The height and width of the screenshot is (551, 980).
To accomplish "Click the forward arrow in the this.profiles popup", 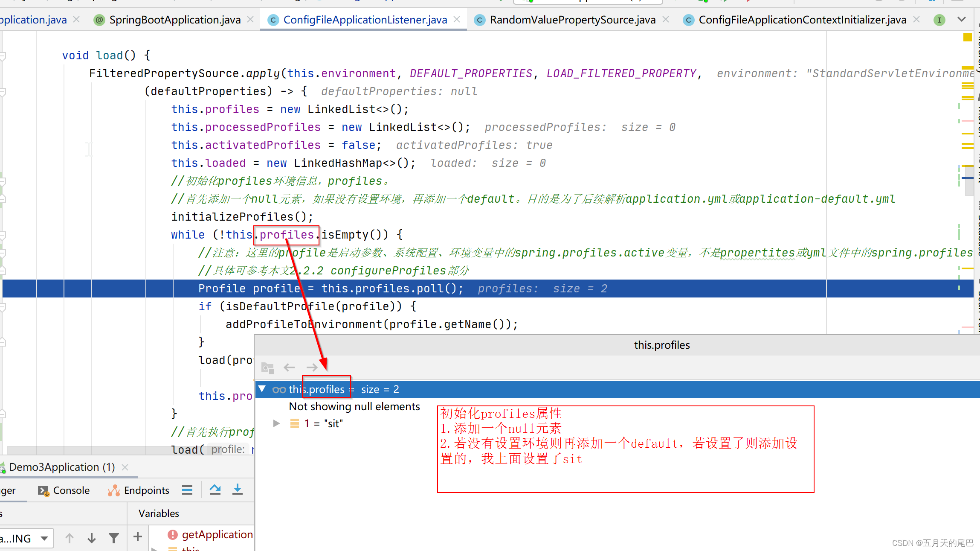I will [312, 367].
